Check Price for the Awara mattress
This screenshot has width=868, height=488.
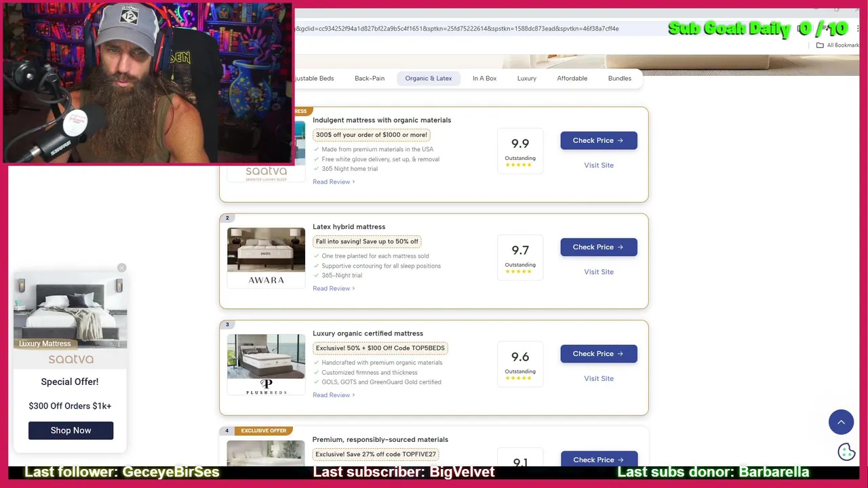[599, 247]
